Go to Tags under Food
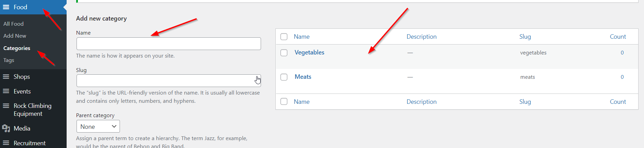This screenshot has height=148, width=644. (x=9, y=60)
